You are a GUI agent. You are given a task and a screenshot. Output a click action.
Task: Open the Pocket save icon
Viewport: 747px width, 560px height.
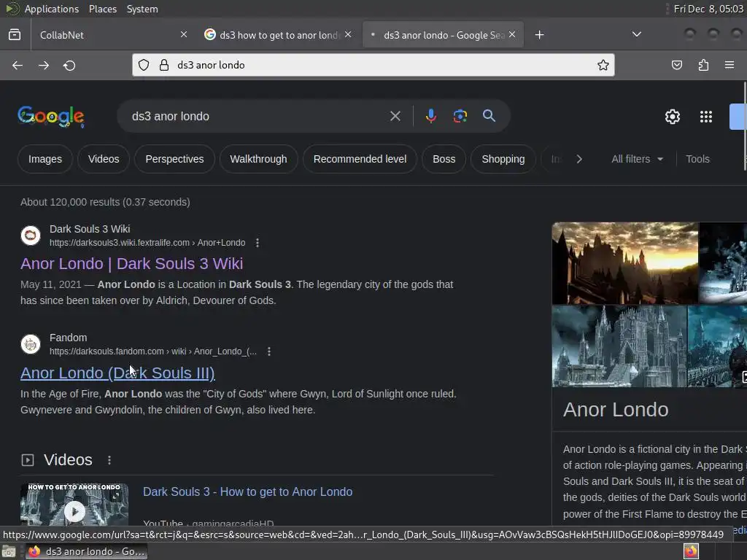[677, 65]
